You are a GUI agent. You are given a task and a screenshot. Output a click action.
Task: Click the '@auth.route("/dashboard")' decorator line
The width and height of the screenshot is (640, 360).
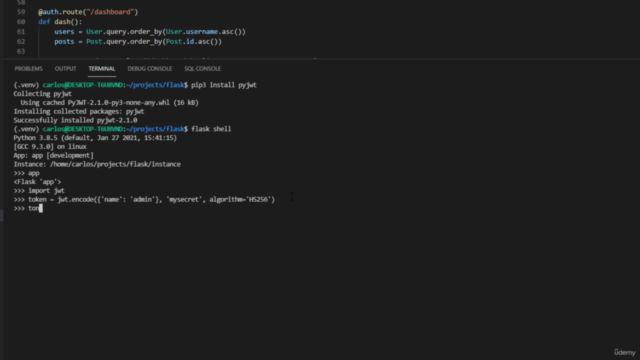(x=88, y=12)
